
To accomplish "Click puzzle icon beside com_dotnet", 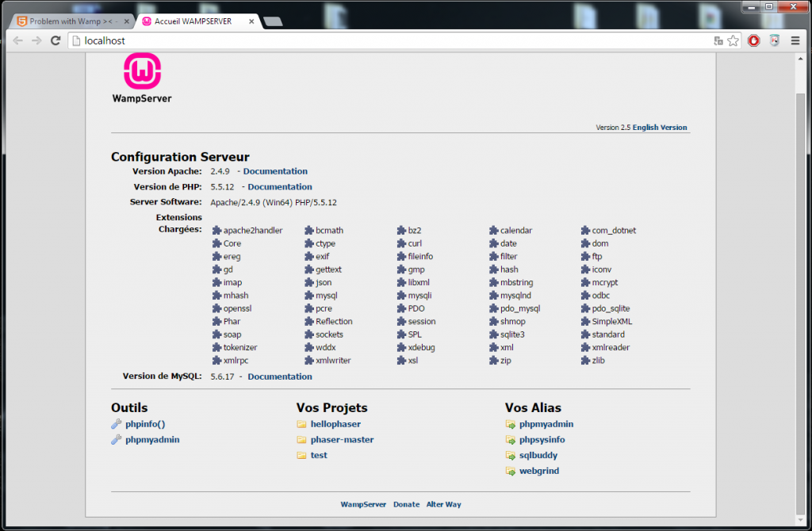I will [586, 231].
